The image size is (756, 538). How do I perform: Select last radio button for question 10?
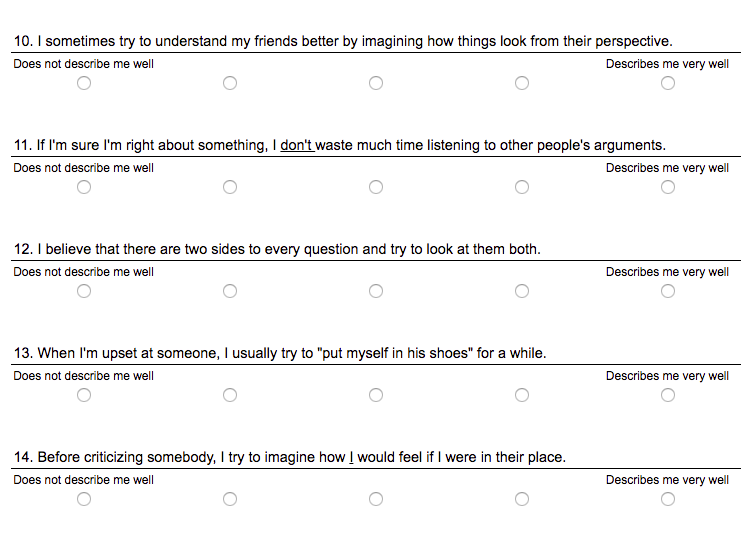coord(668,83)
